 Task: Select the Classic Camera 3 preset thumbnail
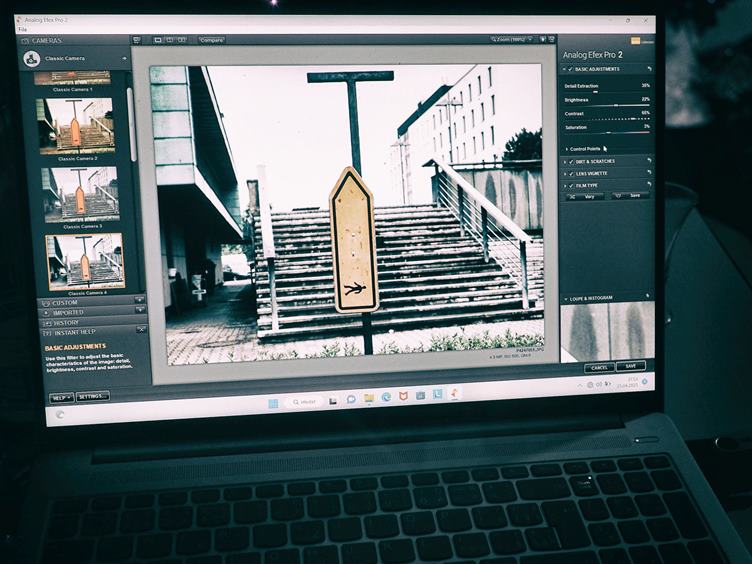click(x=80, y=194)
